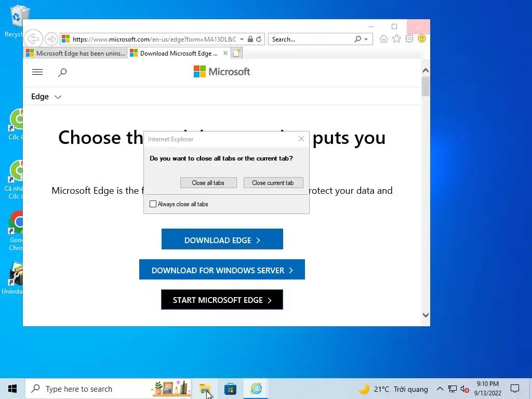Screen dimensions: 532x399
Task: Click DOWNLOAD FOR WINDOWS SERVER button
Action: tap(222, 270)
